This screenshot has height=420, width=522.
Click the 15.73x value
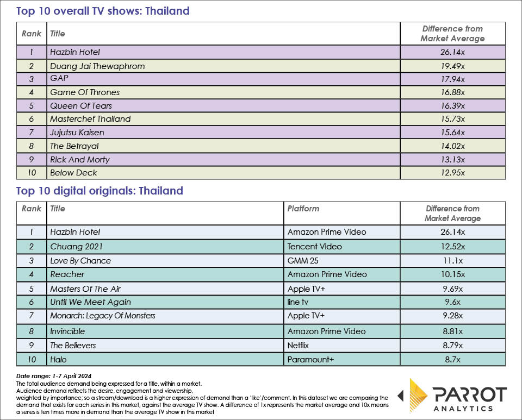453,118
